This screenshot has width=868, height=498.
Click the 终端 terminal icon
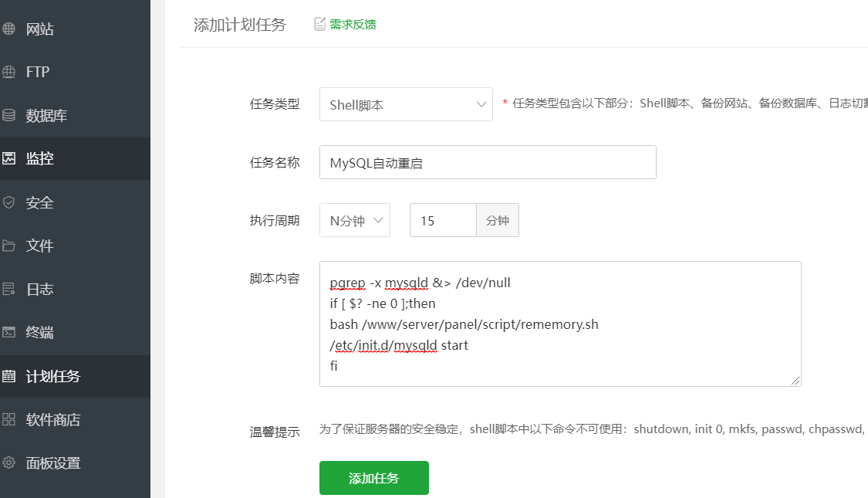click(8, 332)
